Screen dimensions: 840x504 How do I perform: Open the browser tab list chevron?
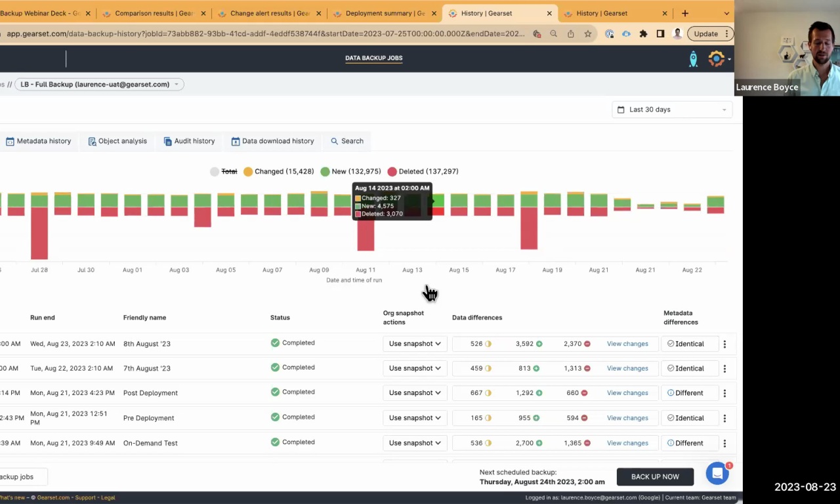pyautogui.click(x=726, y=13)
